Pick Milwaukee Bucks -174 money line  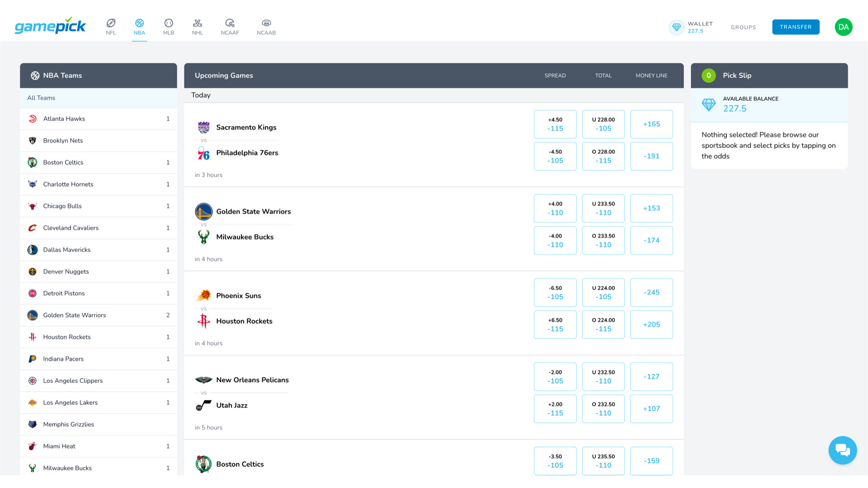tap(651, 240)
